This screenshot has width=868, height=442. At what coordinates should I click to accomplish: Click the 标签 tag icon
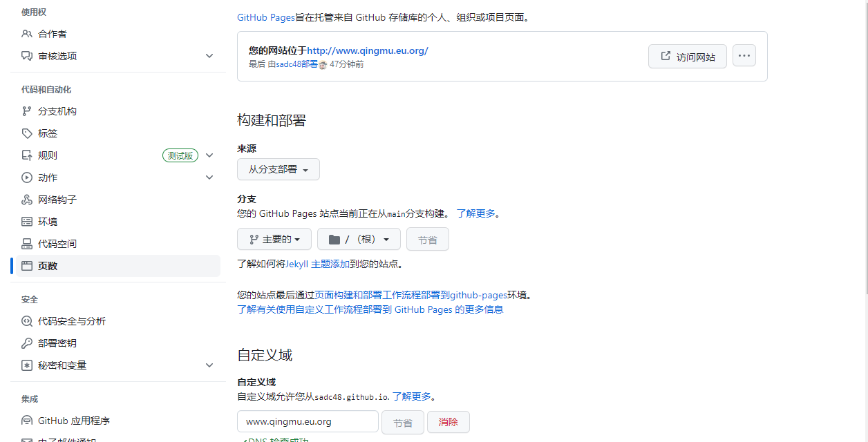tap(27, 133)
